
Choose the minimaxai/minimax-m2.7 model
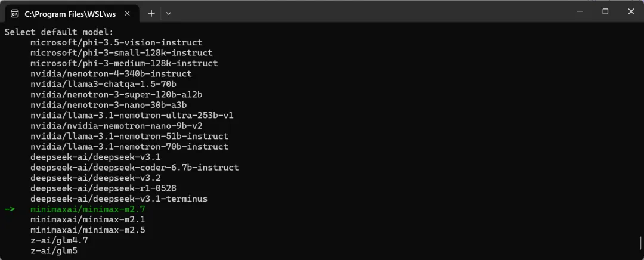(x=88, y=209)
